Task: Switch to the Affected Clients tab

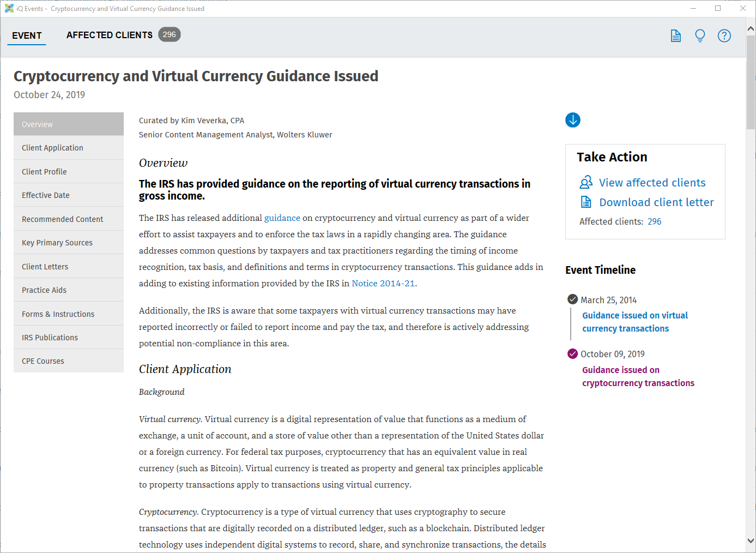Action: coord(110,35)
